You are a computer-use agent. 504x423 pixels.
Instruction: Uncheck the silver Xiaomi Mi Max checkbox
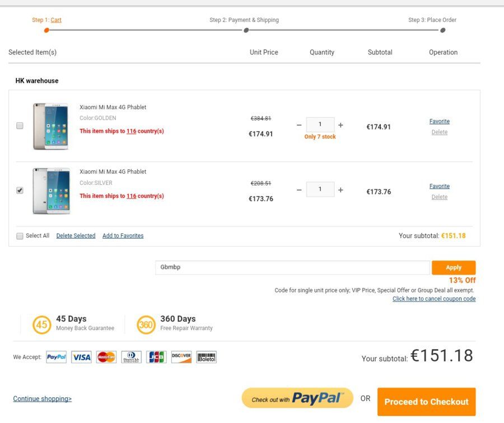(x=20, y=190)
